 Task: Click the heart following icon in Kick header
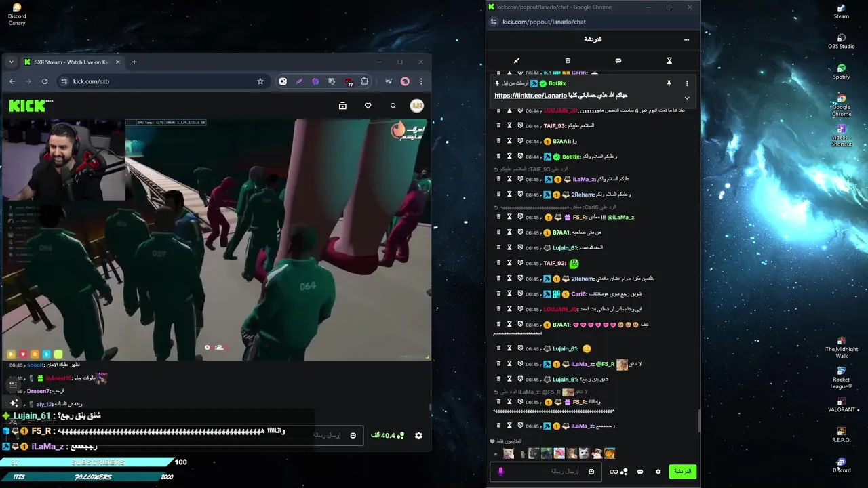pos(368,106)
